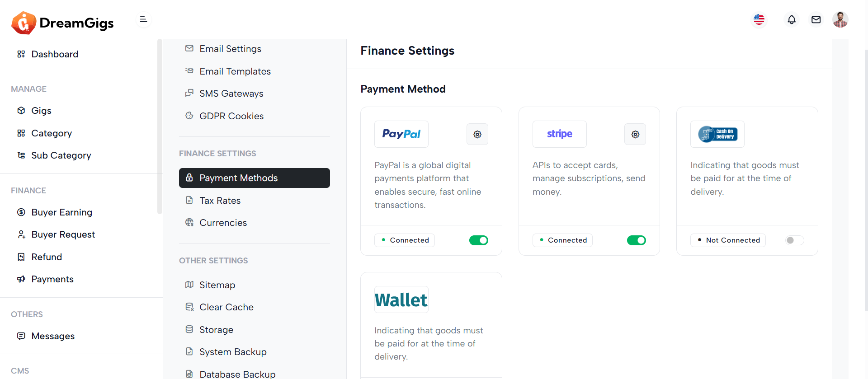Click the user profile avatar
The width and height of the screenshot is (868, 379).
(840, 19)
